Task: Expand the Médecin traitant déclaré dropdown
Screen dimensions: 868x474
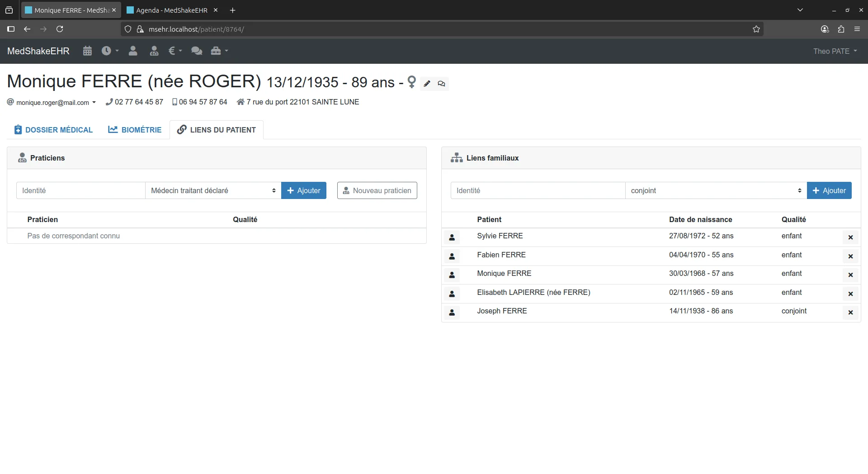Action: coord(213,190)
